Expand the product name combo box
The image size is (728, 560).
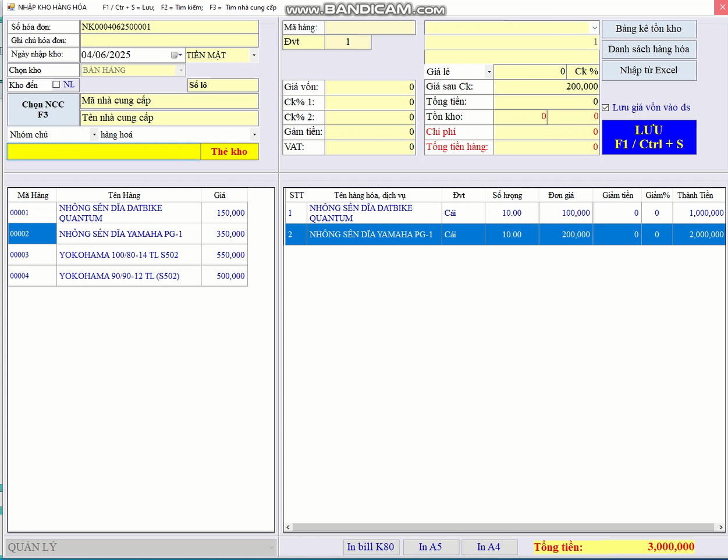click(x=594, y=28)
